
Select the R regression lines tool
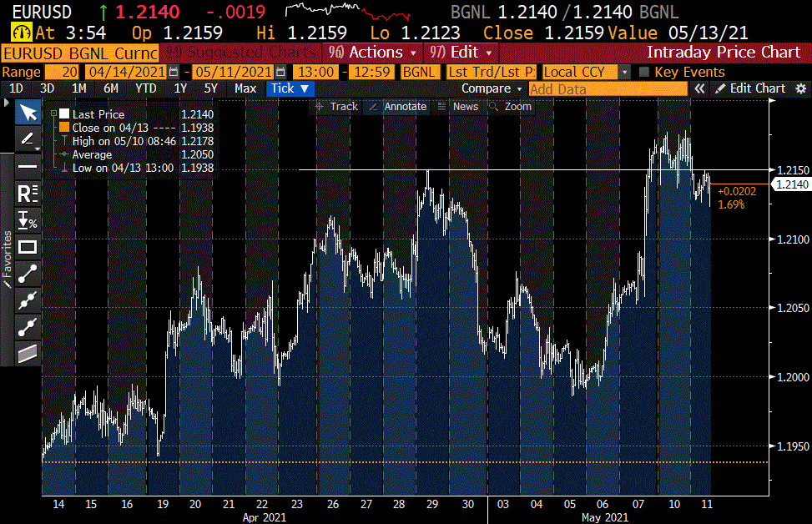28,193
